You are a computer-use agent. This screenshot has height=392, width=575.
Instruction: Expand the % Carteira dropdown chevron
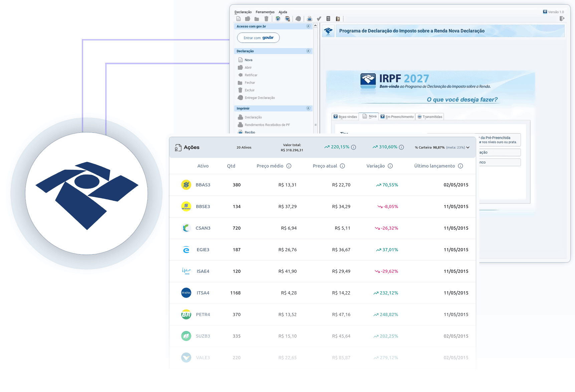point(468,147)
